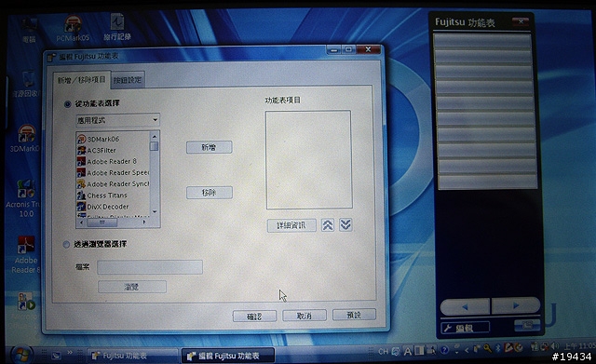
Task: Open the 3DMark06 desktop shortcut
Action: 25,139
